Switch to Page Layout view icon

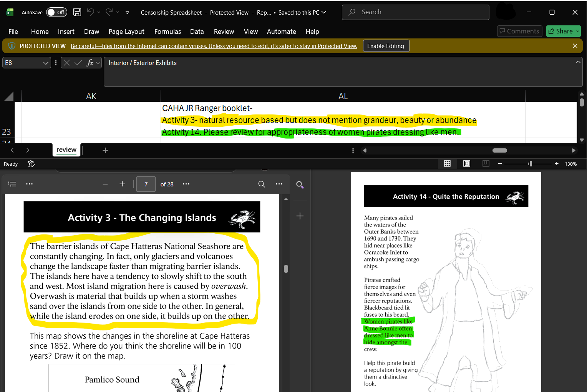click(467, 164)
